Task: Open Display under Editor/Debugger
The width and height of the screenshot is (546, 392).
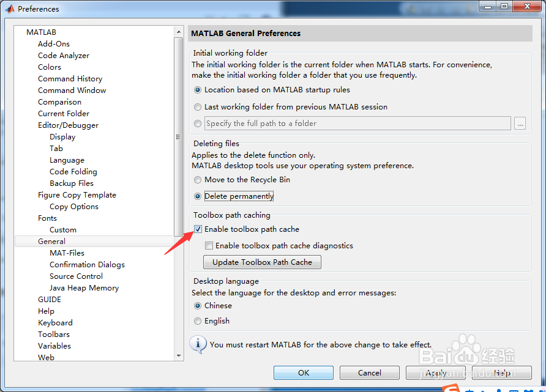Action: (62, 137)
